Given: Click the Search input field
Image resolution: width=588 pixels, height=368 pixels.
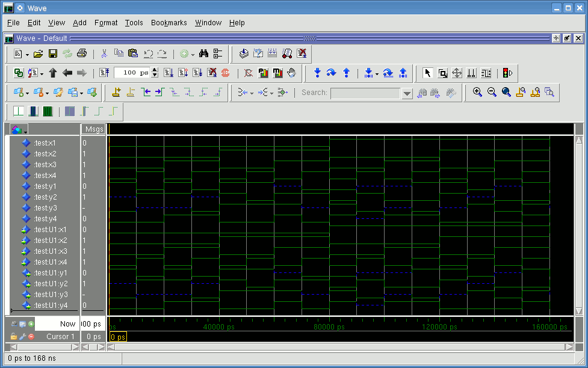Looking at the screenshot, I should click(x=365, y=93).
